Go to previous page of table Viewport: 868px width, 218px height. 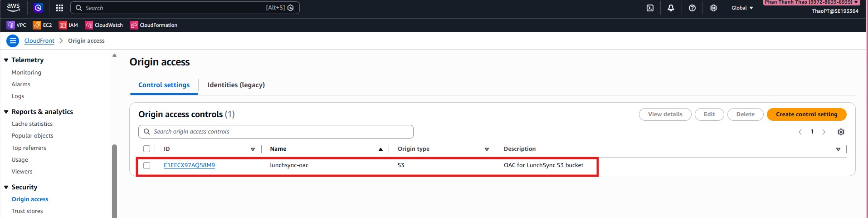(x=800, y=132)
